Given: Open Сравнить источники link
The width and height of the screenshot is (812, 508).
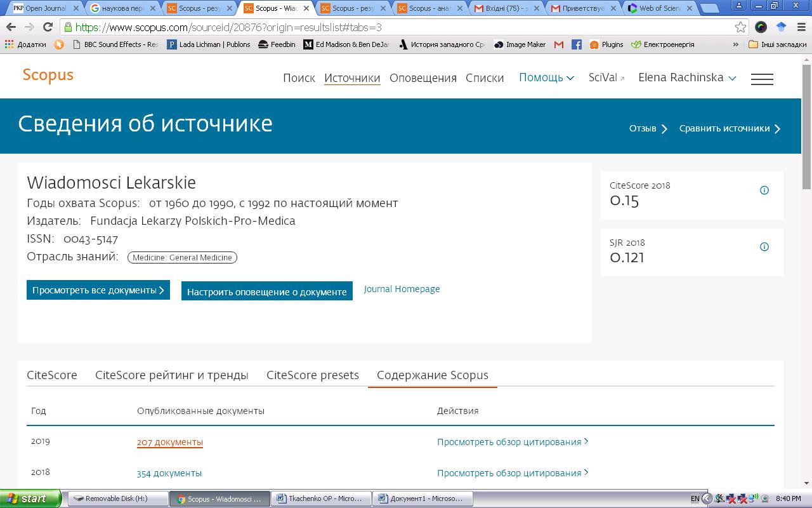Looking at the screenshot, I should (730, 128).
